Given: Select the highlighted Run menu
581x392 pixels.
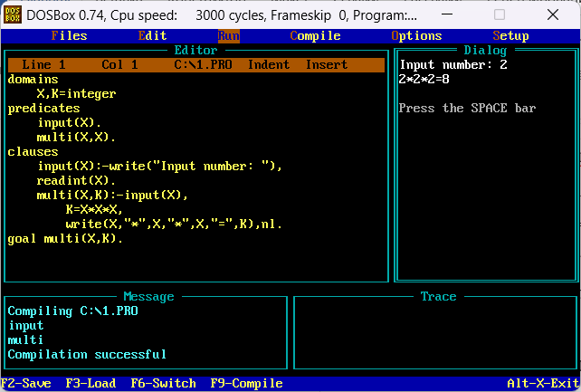Looking at the screenshot, I should pos(229,36).
